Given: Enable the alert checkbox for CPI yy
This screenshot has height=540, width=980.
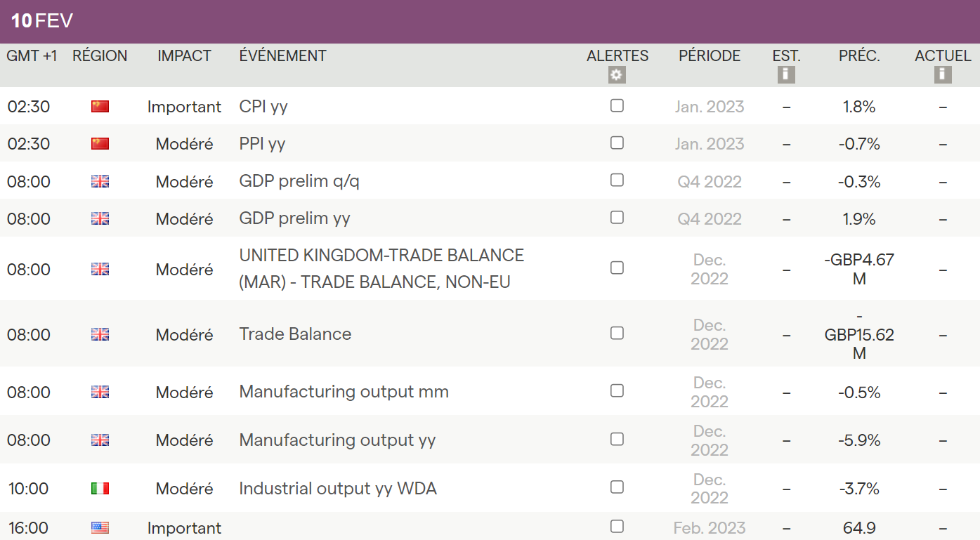Looking at the screenshot, I should pyautogui.click(x=617, y=106).
